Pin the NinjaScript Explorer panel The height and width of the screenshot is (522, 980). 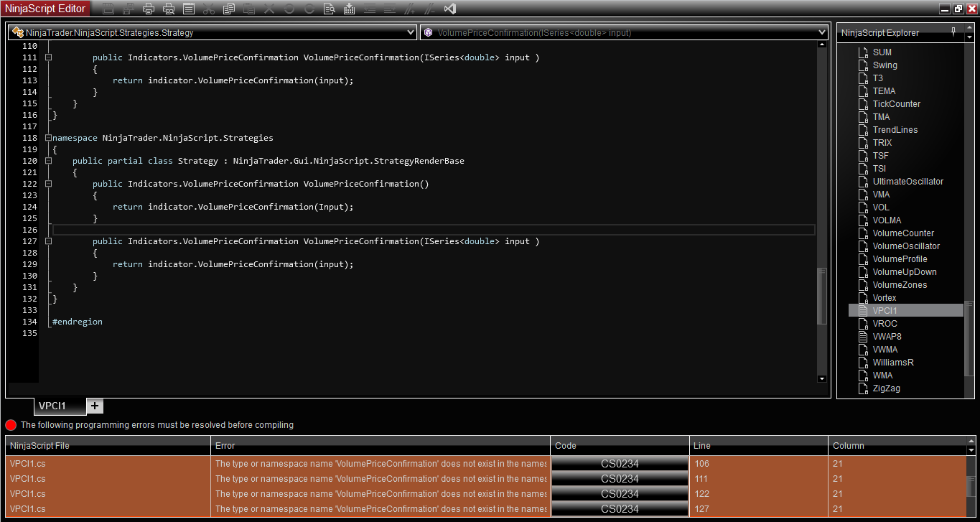(x=953, y=32)
